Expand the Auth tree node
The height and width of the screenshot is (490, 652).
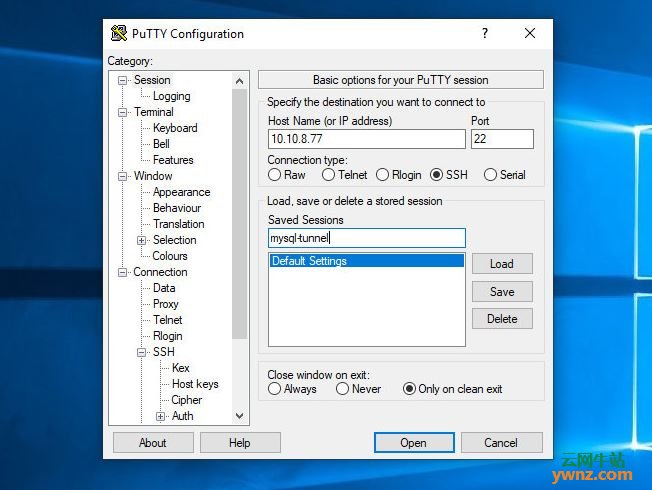coord(161,416)
